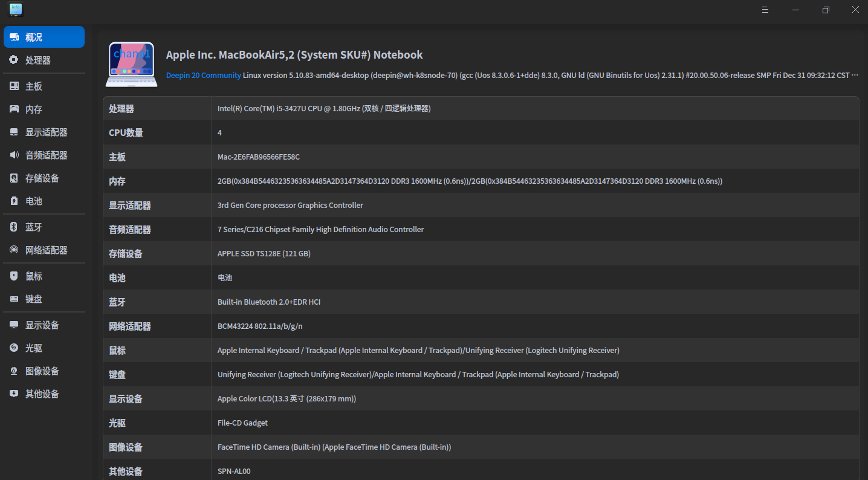This screenshot has height=480, width=868.
Task: Select the Intel Core i5-3427U processor value
Action: tap(324, 109)
